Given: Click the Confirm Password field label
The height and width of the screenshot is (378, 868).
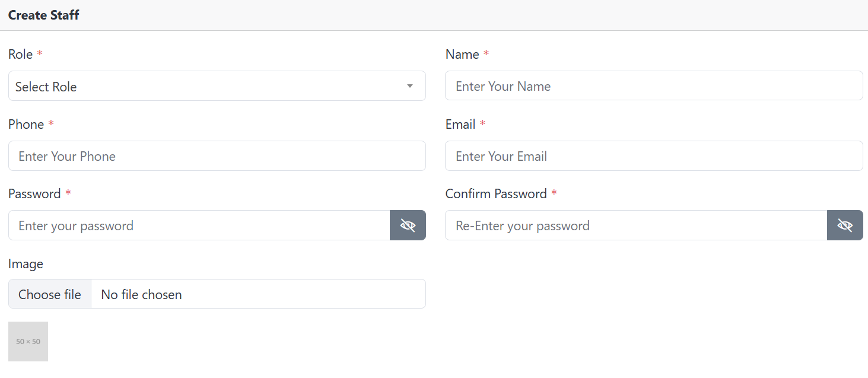Looking at the screenshot, I should click(x=496, y=194).
